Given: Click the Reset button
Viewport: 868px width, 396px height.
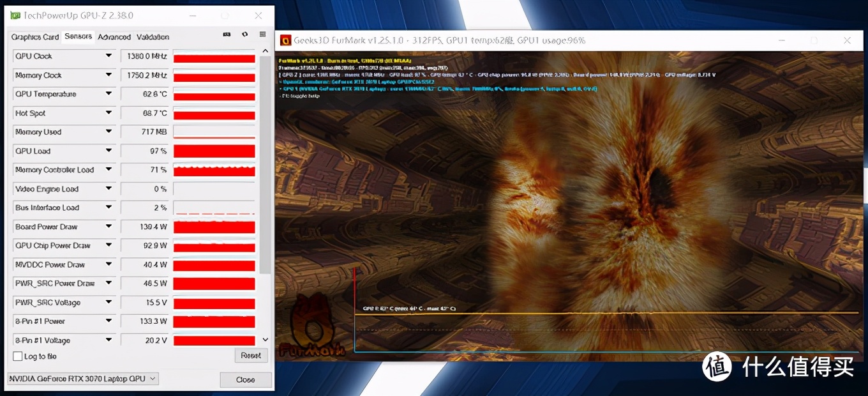Looking at the screenshot, I should point(251,356).
